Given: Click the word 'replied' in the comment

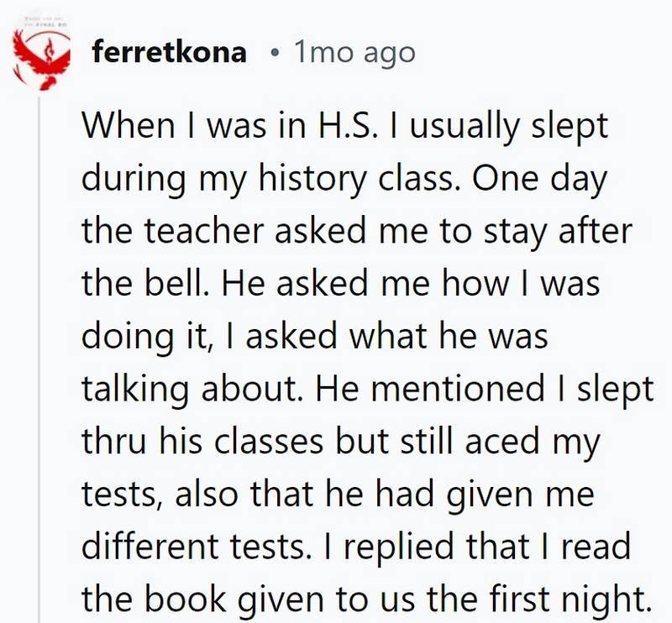Looking at the screenshot, I should (x=398, y=547).
